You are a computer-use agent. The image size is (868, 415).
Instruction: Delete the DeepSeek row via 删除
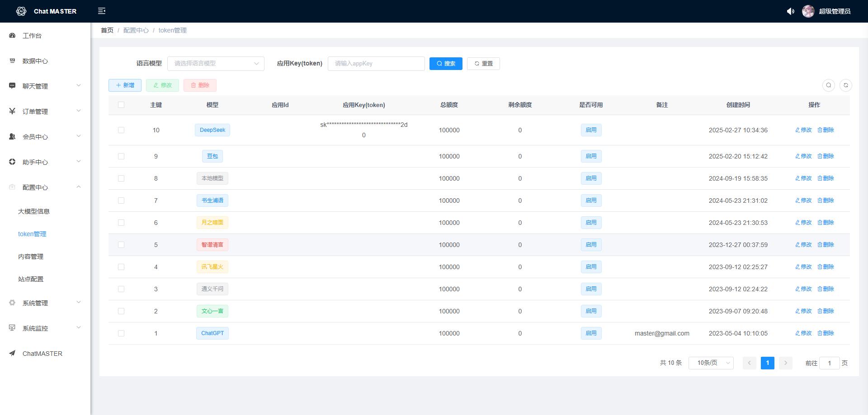coord(826,130)
